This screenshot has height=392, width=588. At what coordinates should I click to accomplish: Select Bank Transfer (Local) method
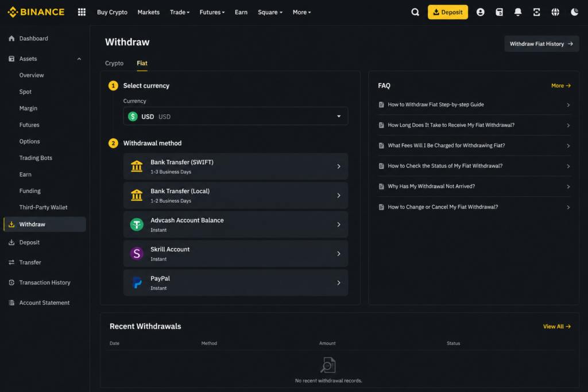[235, 195]
